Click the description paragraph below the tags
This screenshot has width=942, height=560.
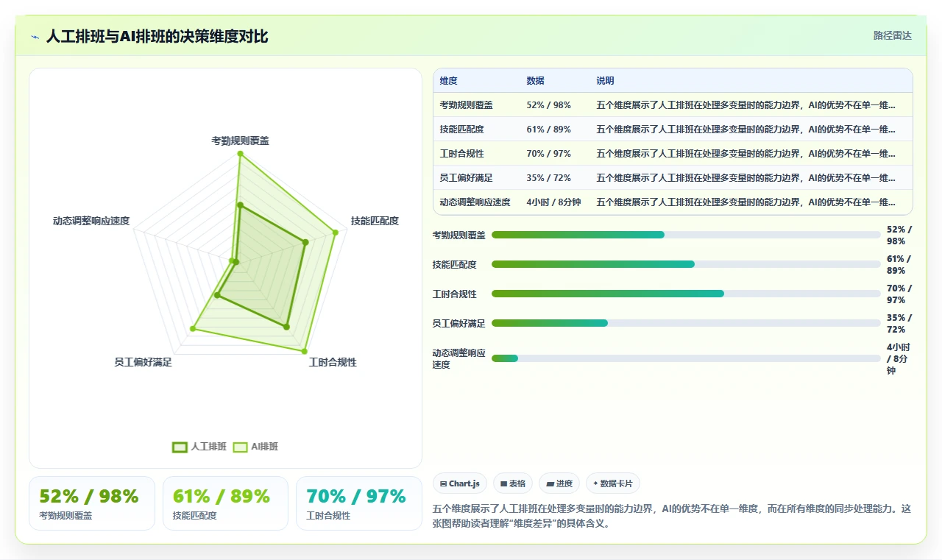click(672, 517)
